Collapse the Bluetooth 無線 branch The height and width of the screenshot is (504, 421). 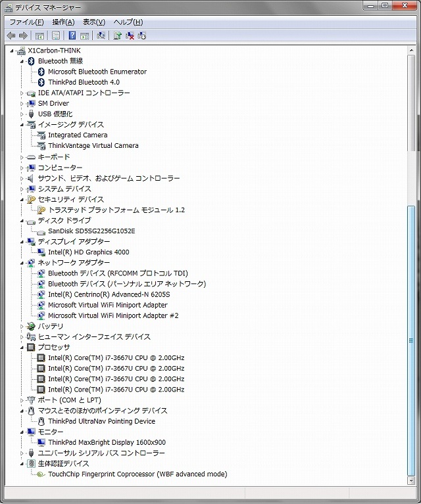coord(22,61)
